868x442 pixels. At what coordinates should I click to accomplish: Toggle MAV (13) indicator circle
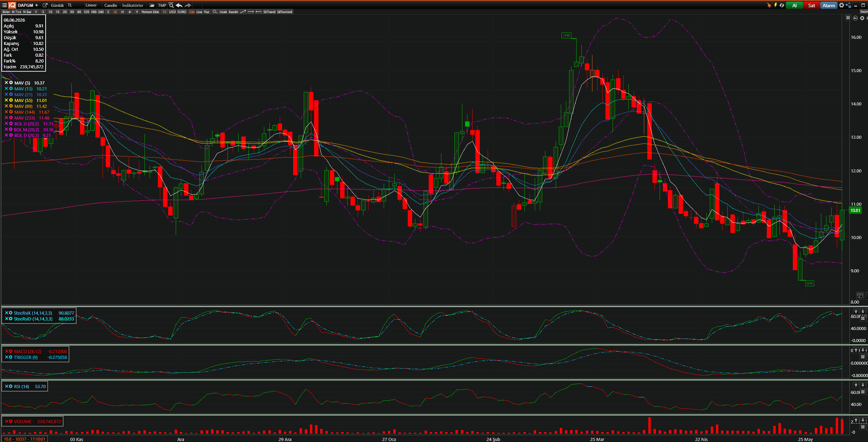tap(11, 89)
